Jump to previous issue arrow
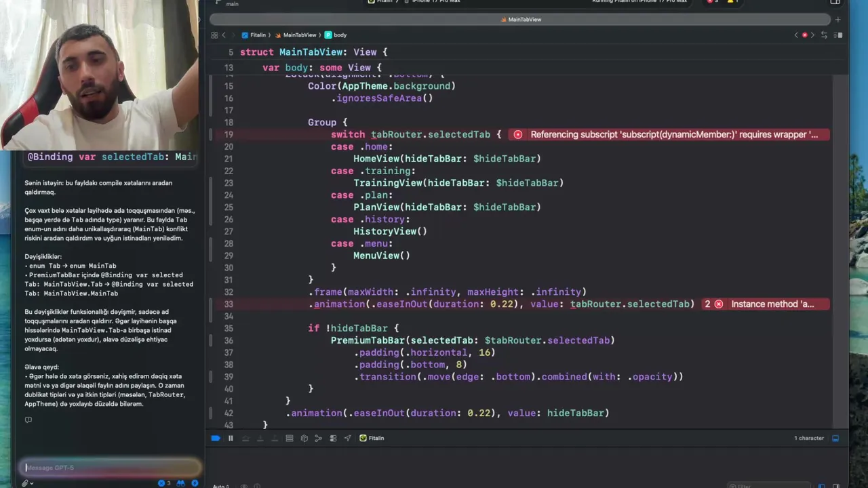 pyautogui.click(x=796, y=35)
